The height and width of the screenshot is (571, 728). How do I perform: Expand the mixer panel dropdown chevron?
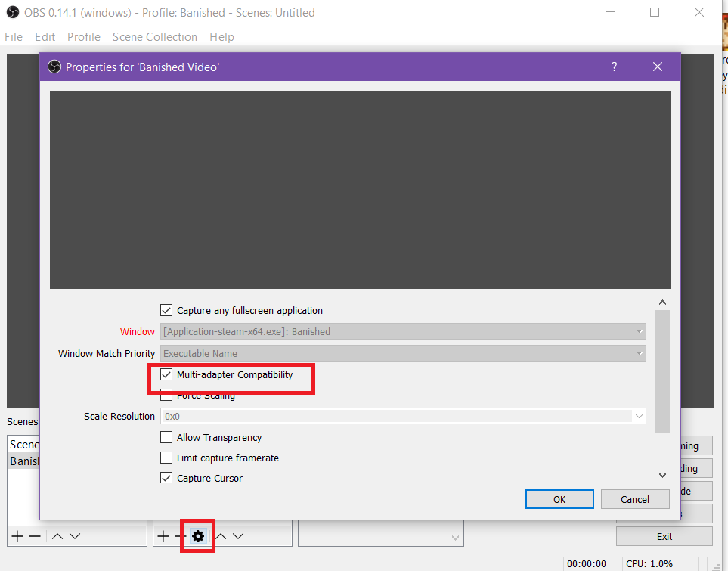[x=455, y=538]
